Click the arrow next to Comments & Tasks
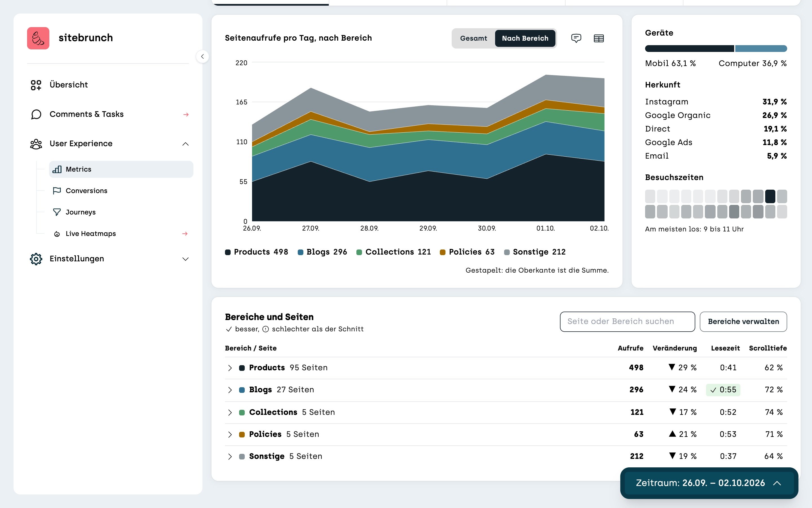The image size is (812, 508). click(186, 115)
